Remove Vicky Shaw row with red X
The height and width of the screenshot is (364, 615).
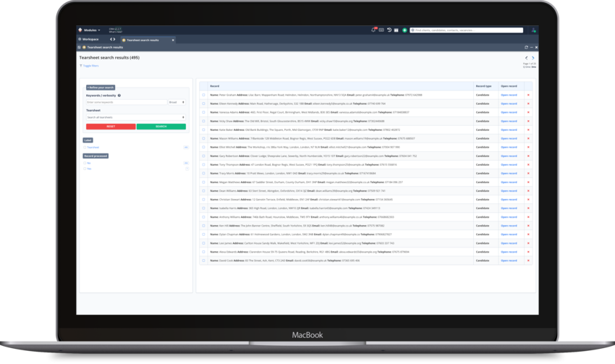pyautogui.click(x=528, y=121)
